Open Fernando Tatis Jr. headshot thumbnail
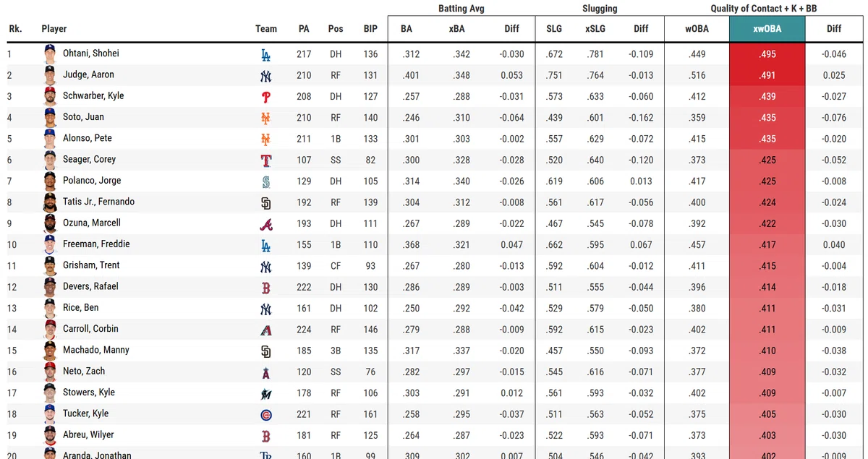 [x=49, y=202]
